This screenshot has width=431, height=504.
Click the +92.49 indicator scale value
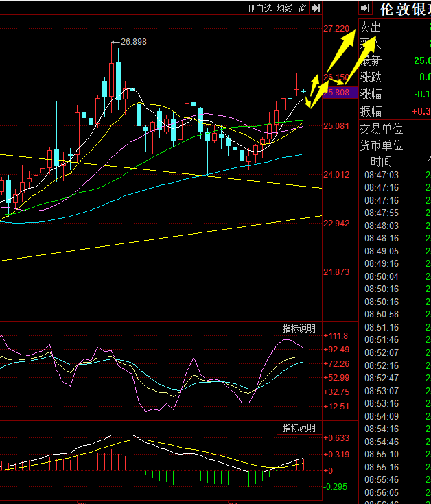336,350
